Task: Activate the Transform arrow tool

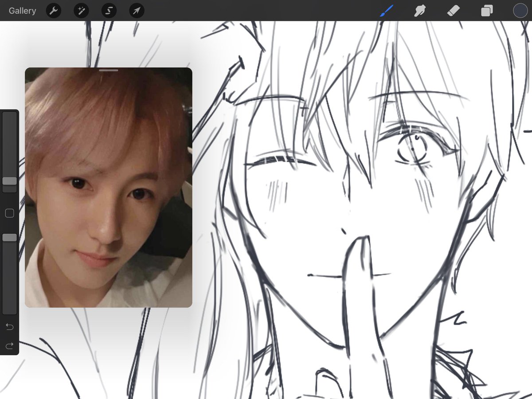Action: click(137, 11)
